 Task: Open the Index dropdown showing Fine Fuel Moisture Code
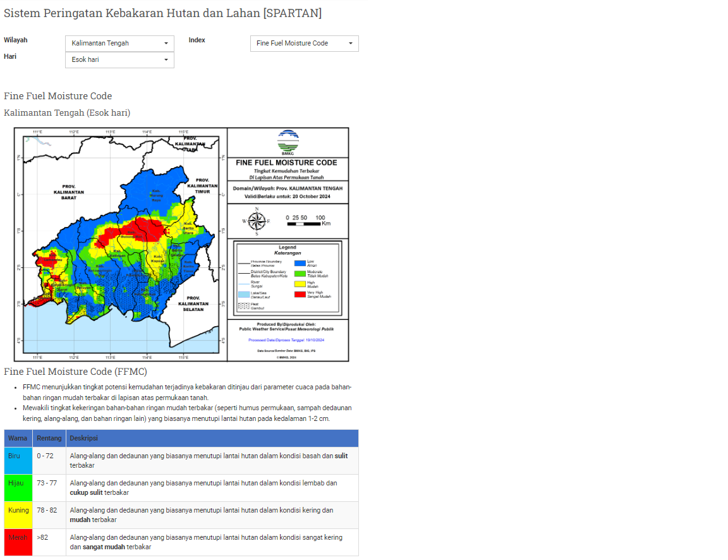pyautogui.click(x=304, y=43)
